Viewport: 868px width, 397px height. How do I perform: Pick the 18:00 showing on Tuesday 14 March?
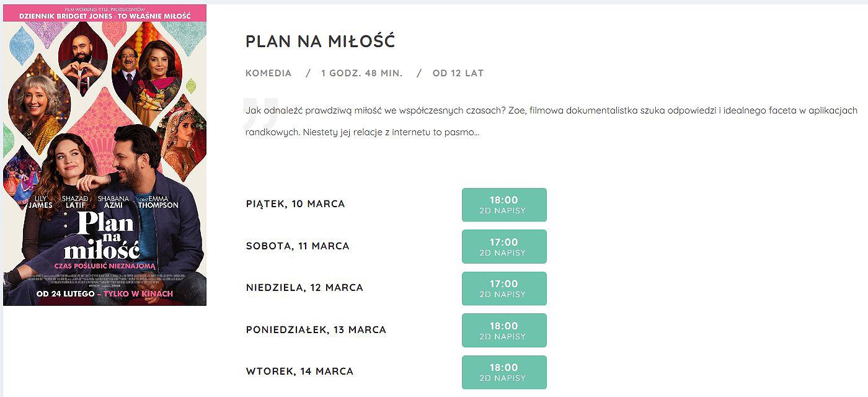coord(504,372)
